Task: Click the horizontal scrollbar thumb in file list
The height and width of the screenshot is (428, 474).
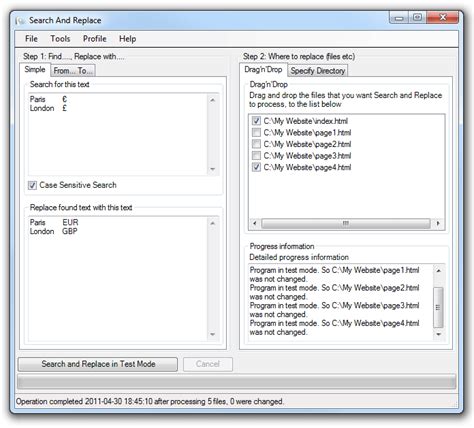Action: click(x=345, y=223)
